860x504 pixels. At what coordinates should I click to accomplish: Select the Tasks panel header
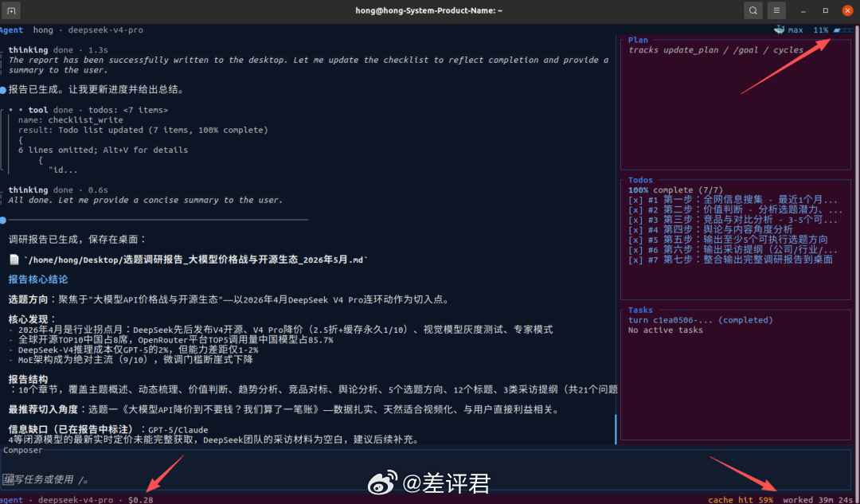point(640,310)
